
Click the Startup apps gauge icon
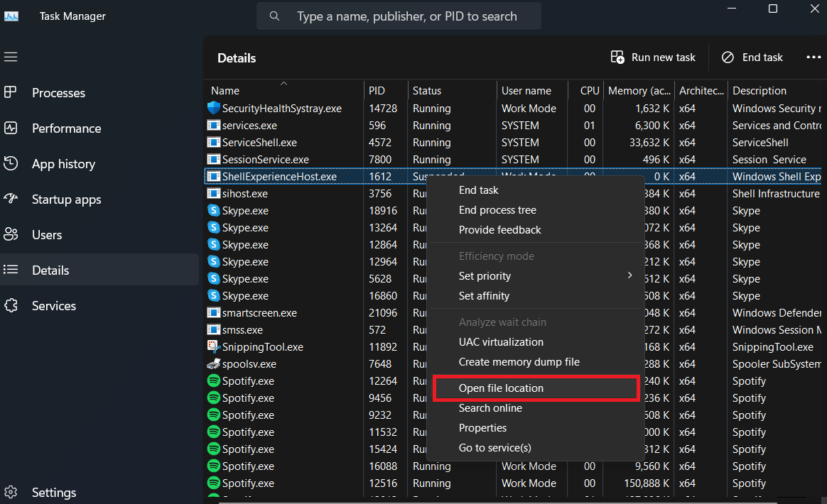coord(11,199)
